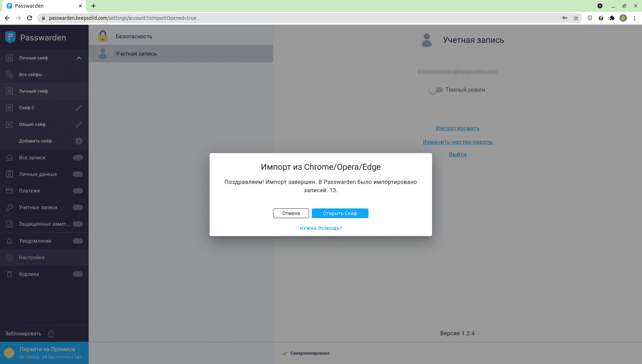
Task: Open the Корзина trash in sidebar
Action: coord(29,274)
